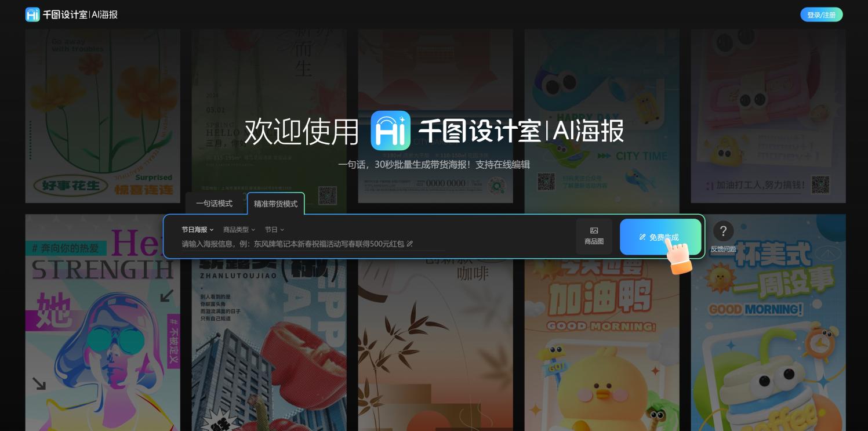The width and height of the screenshot is (868, 431).
Task: Click the pencil edit icon after example text
Action: (x=410, y=244)
